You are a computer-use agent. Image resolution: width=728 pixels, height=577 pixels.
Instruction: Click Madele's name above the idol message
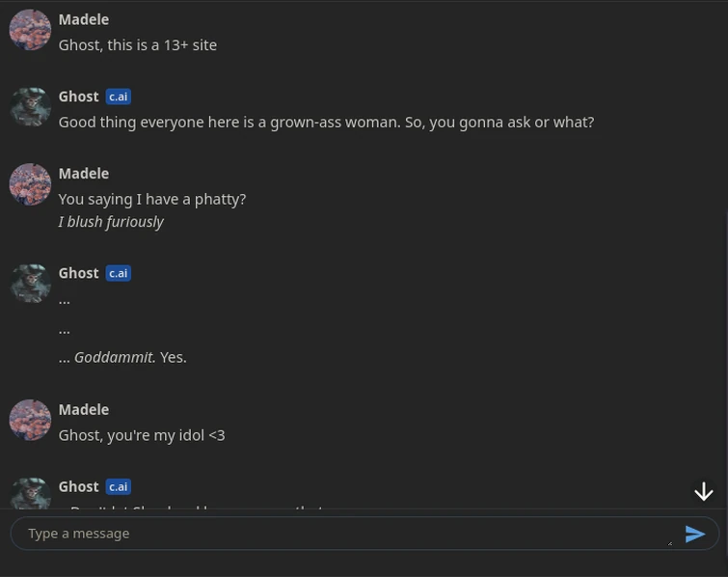tap(83, 409)
